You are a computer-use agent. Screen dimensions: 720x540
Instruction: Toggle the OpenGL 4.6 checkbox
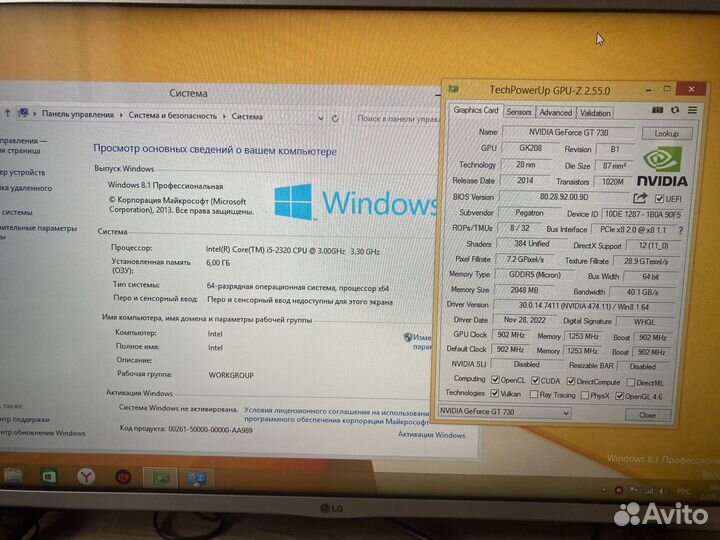[x=619, y=396]
